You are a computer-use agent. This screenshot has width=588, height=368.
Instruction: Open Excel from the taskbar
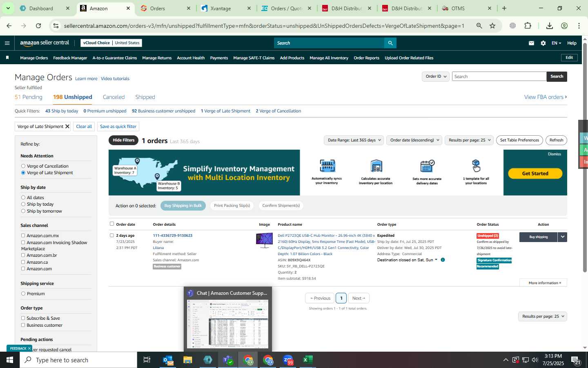point(307,360)
